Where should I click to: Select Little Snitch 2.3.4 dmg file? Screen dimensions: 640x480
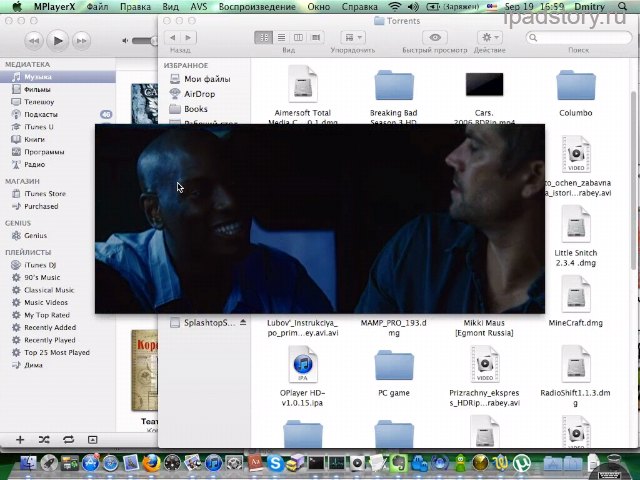point(576,224)
